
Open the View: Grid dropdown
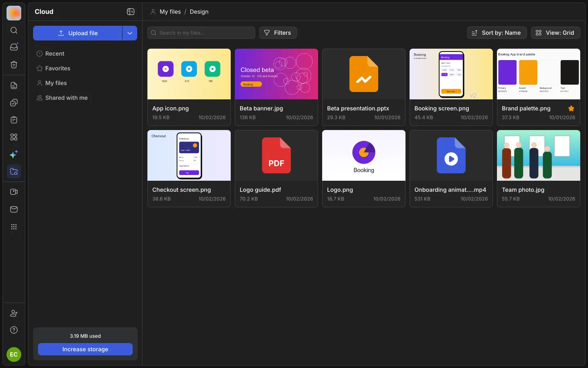[555, 33]
